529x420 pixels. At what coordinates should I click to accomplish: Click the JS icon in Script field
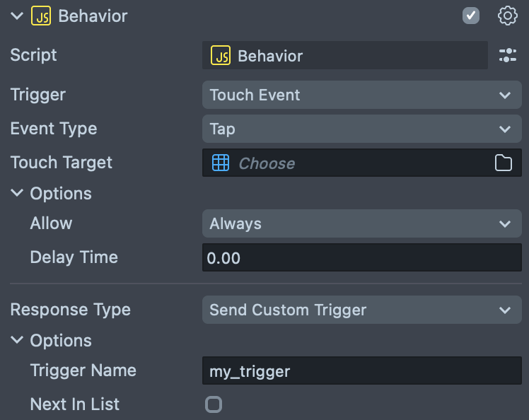pos(221,56)
